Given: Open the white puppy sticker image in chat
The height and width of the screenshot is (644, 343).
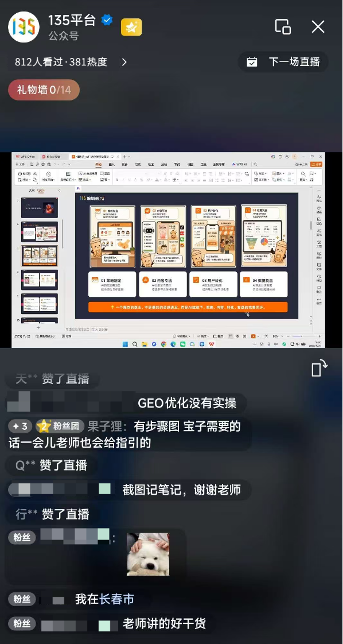Looking at the screenshot, I should click(148, 554).
